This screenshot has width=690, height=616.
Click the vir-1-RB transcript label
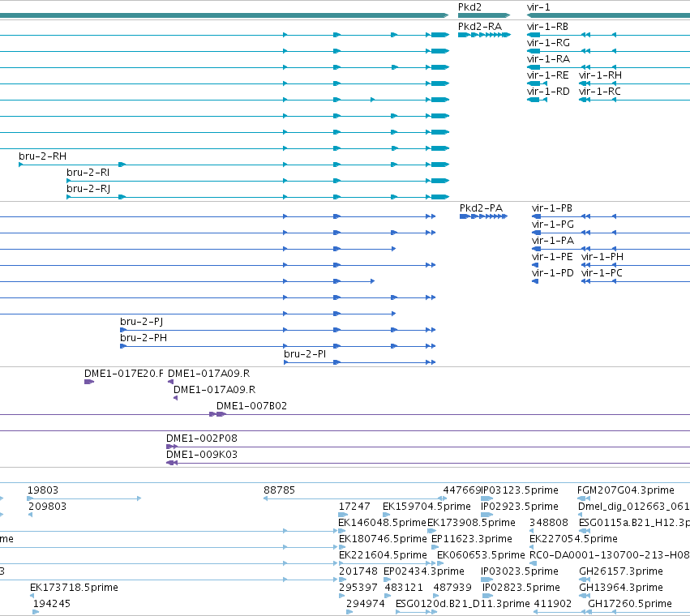tap(547, 27)
